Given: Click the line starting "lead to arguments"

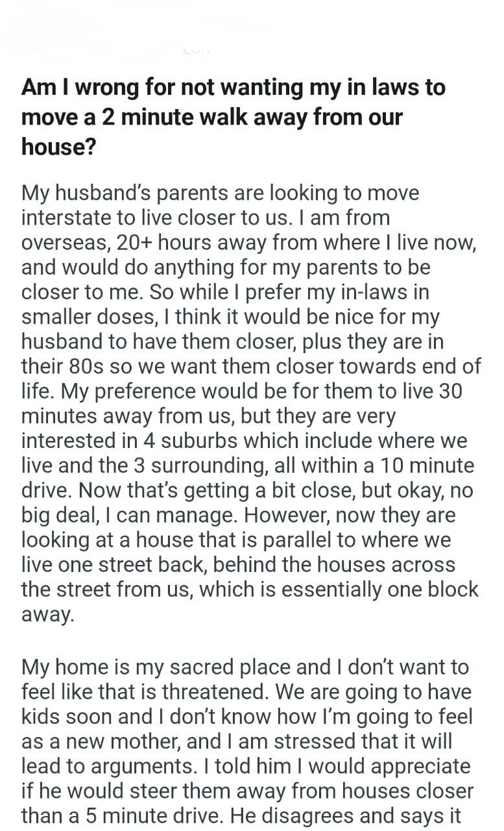Looking at the screenshot, I should coord(246,765).
